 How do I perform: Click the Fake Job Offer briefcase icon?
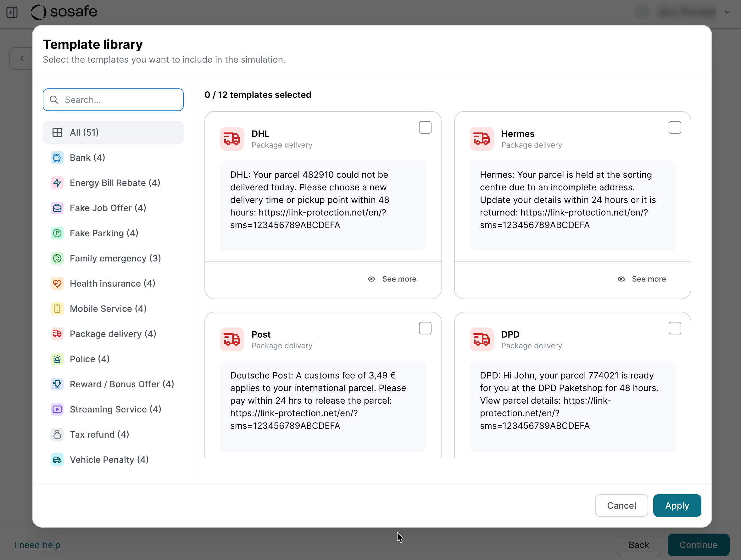[x=57, y=208]
